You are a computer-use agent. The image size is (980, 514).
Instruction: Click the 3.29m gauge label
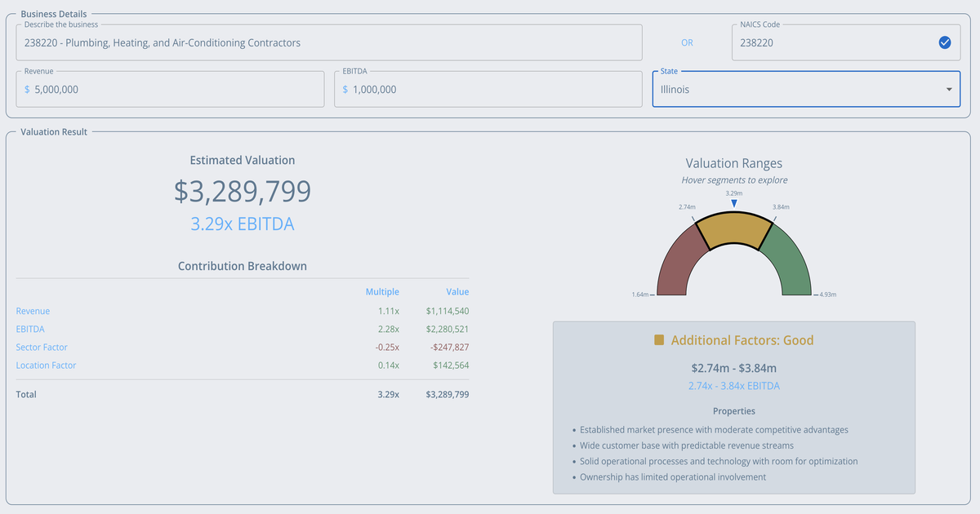click(x=734, y=193)
